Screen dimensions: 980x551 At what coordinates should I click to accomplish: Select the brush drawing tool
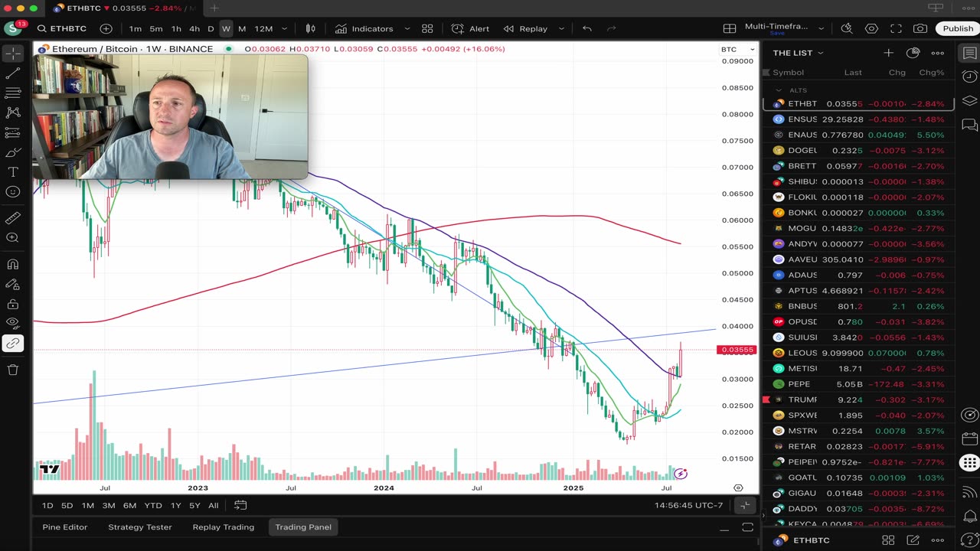(13, 152)
